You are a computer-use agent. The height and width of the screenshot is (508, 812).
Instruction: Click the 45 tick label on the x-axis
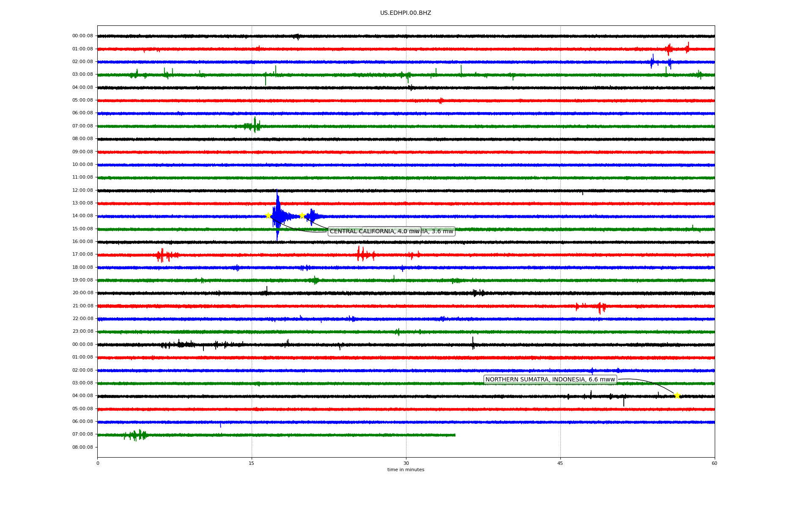pyautogui.click(x=560, y=463)
